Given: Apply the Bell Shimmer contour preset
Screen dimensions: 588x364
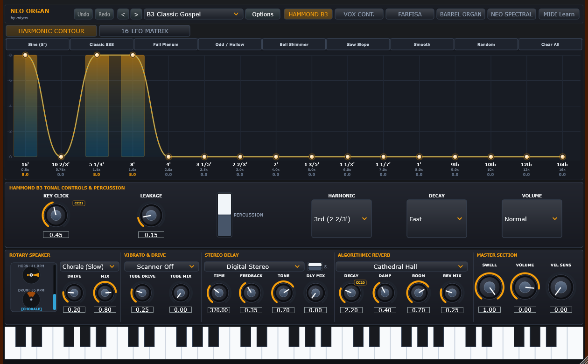Looking at the screenshot, I should (x=294, y=44).
